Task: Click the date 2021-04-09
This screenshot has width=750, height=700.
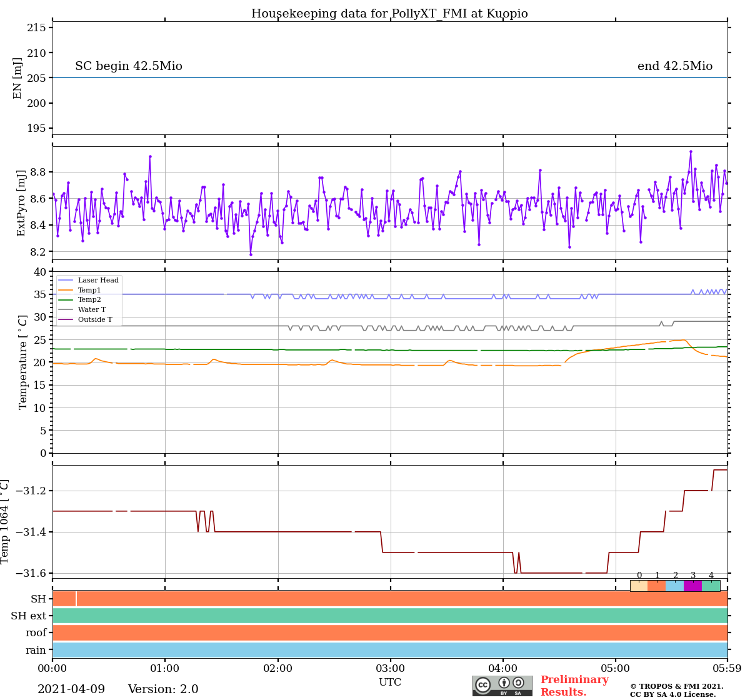Action: pyautogui.click(x=71, y=689)
